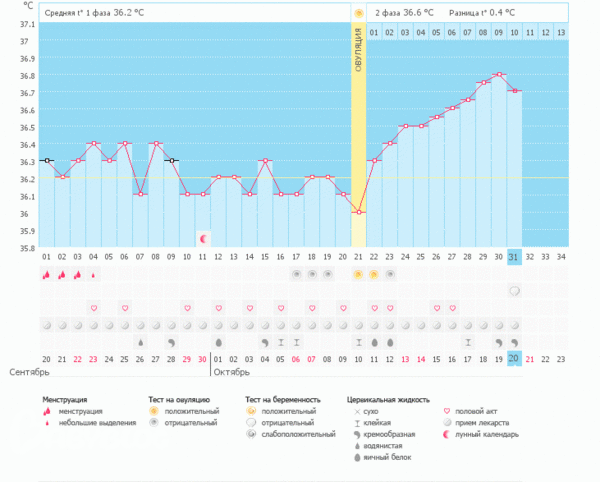
Task: Click the lowest temperature point on day 21
Action: (x=359, y=212)
